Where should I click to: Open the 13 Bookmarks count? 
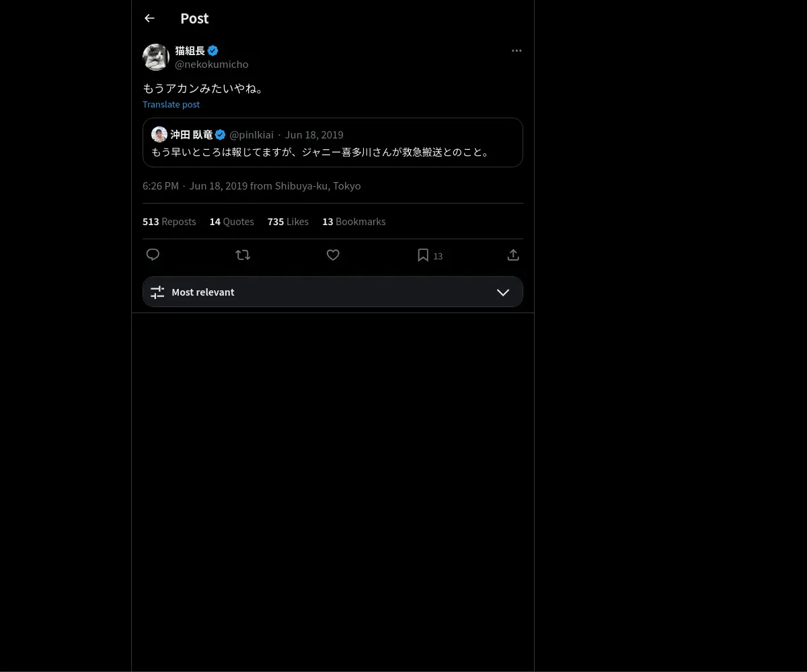click(x=354, y=221)
